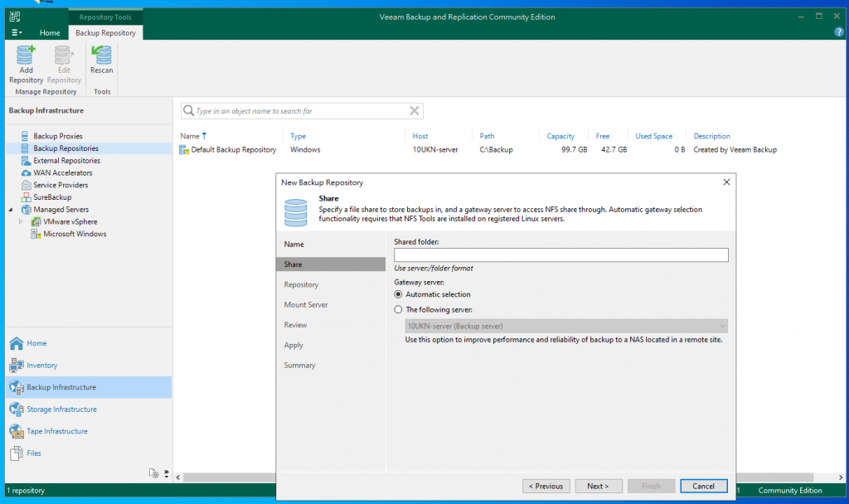Click the Edit Repository ribbon icon

[x=64, y=65]
